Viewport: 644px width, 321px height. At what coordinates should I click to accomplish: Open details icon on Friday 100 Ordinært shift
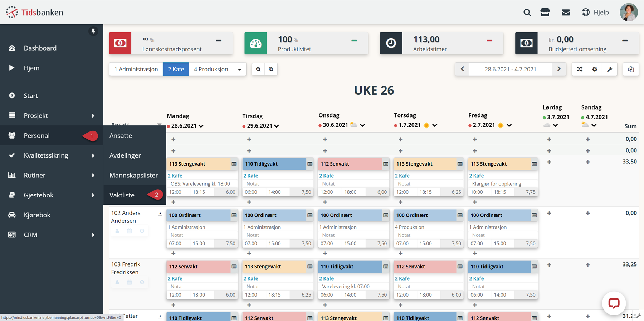click(534, 215)
